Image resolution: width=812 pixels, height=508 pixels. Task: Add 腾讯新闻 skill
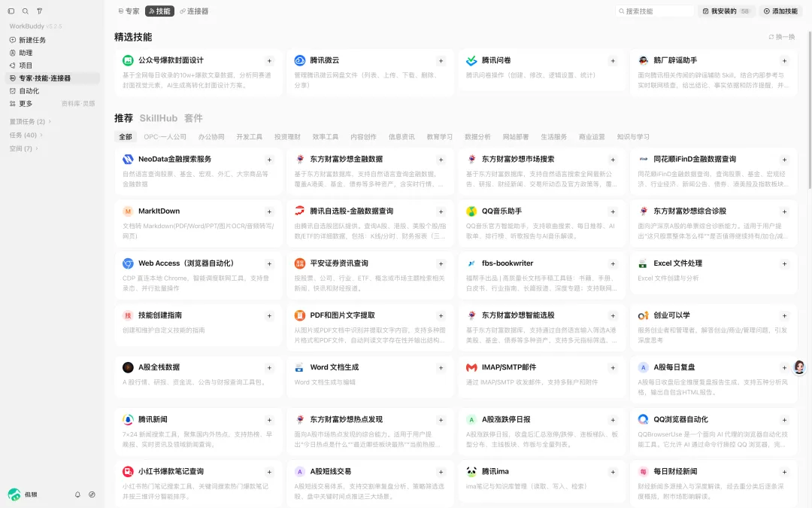pos(269,420)
